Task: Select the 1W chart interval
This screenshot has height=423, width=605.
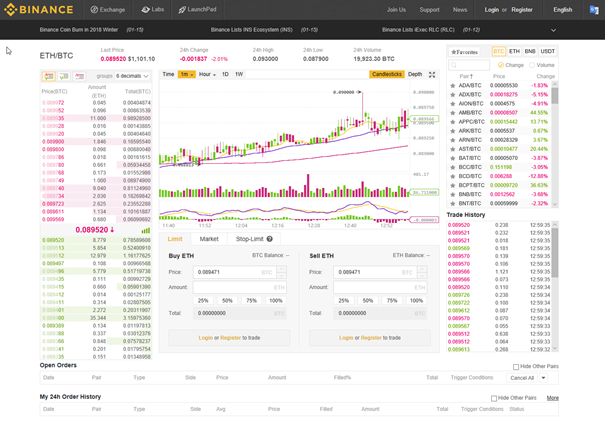Action: (x=239, y=74)
